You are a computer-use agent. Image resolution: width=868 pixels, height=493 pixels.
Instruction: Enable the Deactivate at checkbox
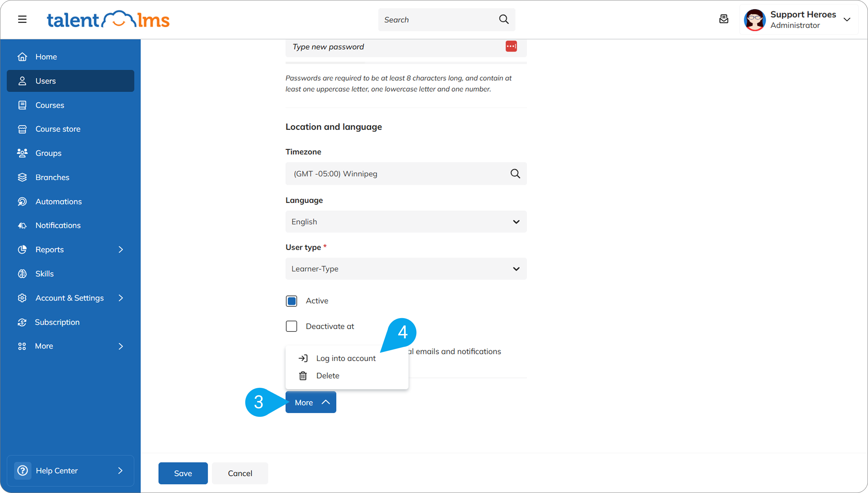coord(291,326)
